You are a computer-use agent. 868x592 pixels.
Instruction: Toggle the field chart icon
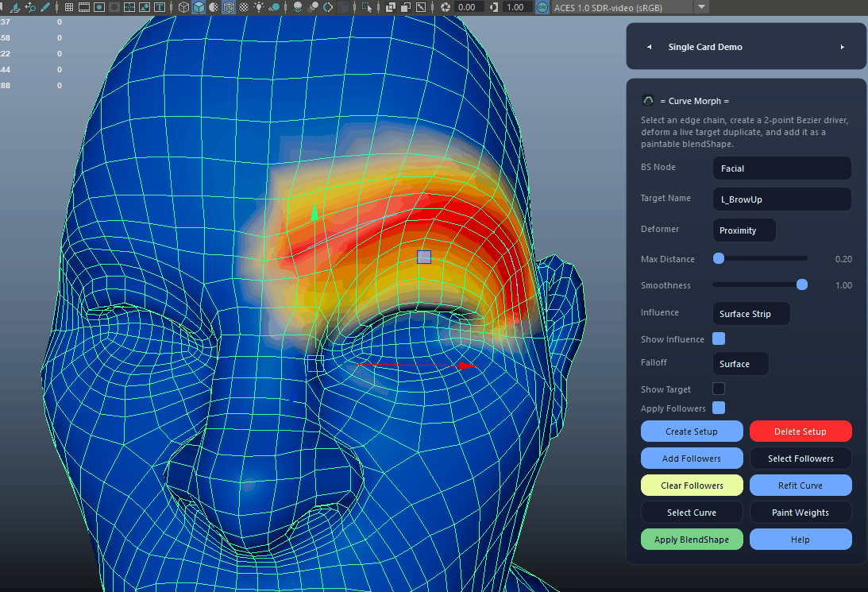click(x=129, y=7)
